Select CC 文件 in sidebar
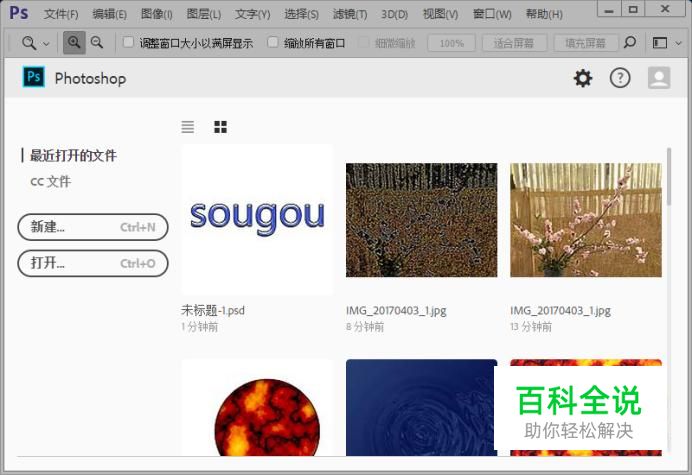 point(50,181)
